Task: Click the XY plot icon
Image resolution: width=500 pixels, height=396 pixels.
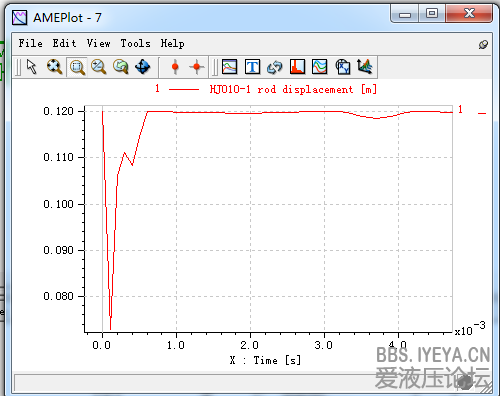Action: [343, 67]
